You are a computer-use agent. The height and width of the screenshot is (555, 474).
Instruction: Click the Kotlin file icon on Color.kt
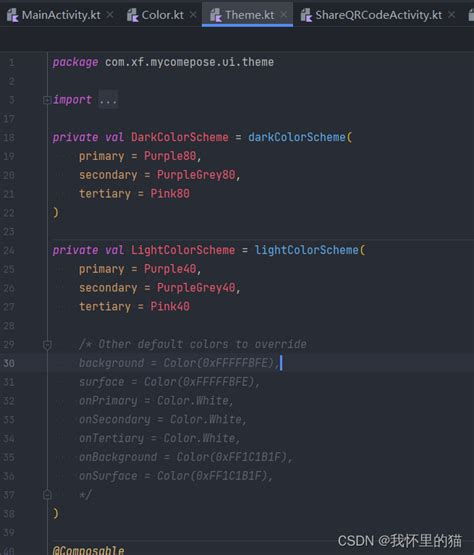(132, 15)
